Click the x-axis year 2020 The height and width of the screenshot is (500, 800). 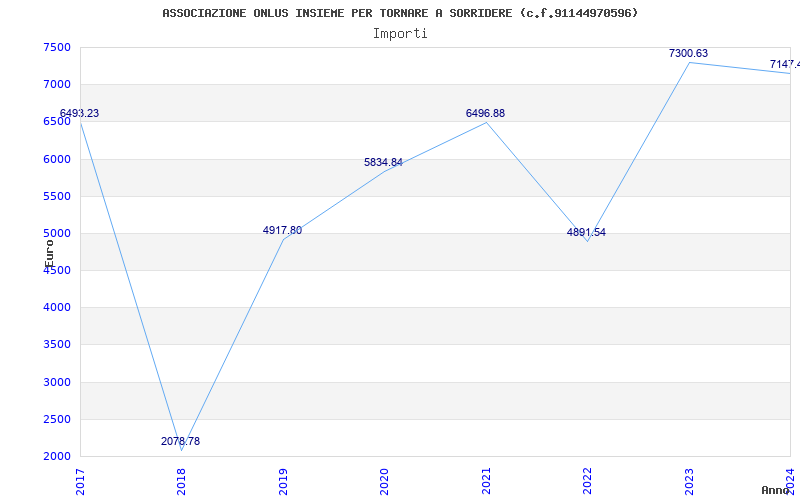(385, 481)
